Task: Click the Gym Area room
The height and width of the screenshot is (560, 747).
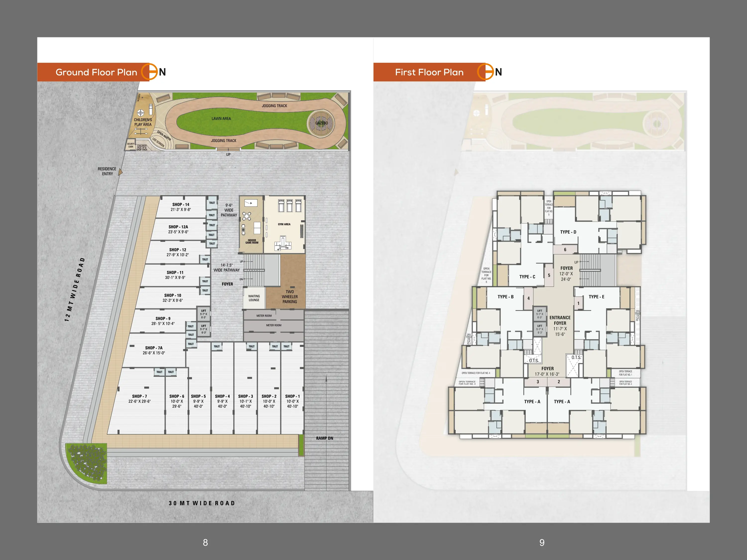Action: (284, 224)
